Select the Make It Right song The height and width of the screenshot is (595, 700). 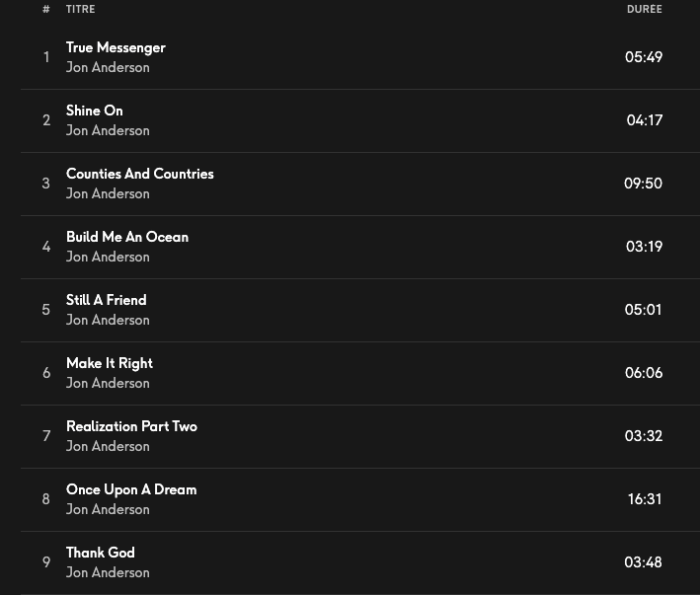click(110, 363)
